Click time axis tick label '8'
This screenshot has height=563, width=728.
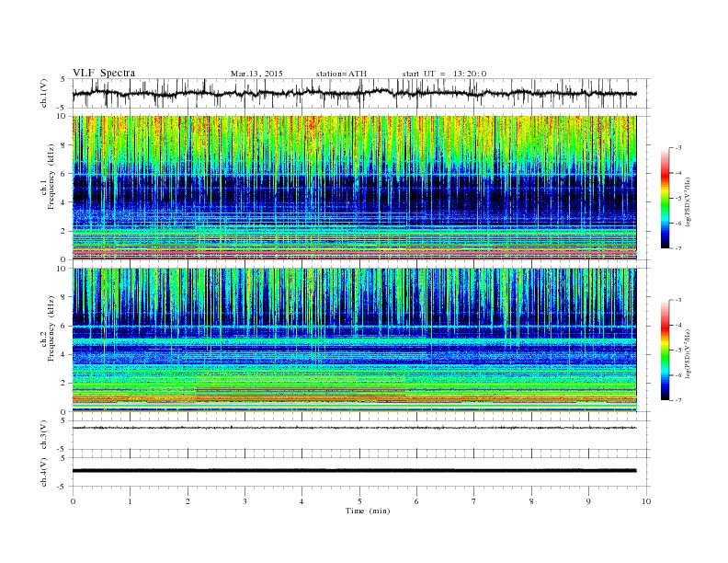(531, 501)
